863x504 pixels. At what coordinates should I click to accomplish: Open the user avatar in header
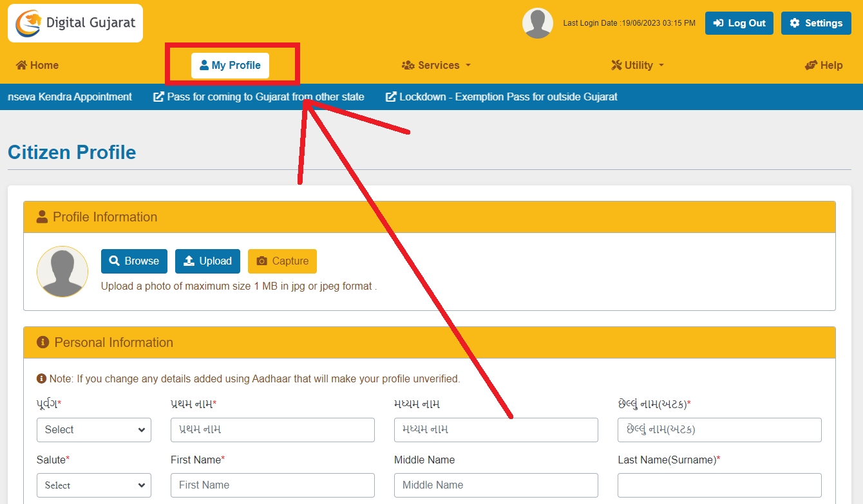click(x=538, y=23)
